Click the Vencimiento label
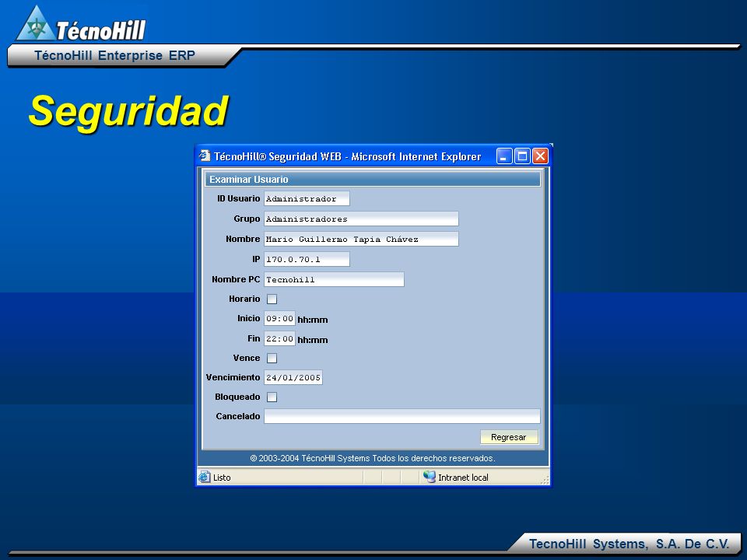The width and height of the screenshot is (747, 560). 233,378
